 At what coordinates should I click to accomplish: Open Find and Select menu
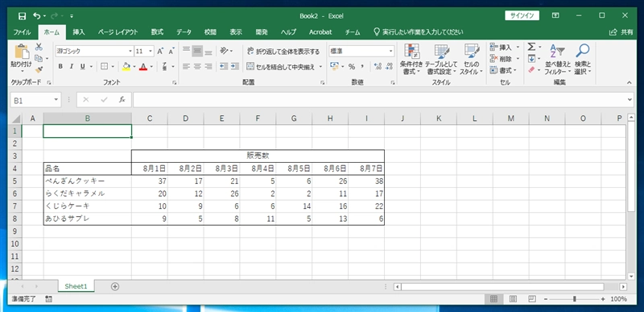tap(583, 59)
